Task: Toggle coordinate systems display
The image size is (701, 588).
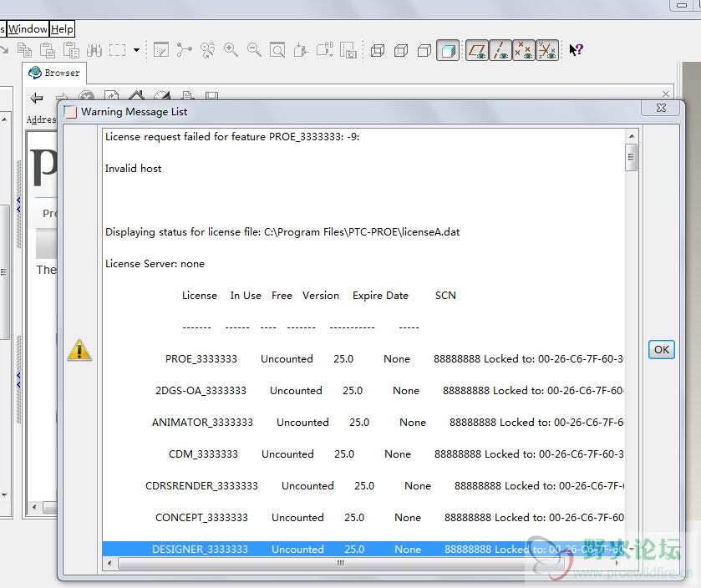Action: (547, 50)
